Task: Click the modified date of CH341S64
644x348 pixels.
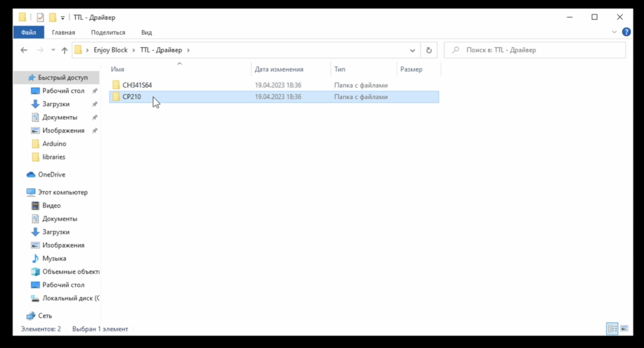Action: tap(278, 85)
